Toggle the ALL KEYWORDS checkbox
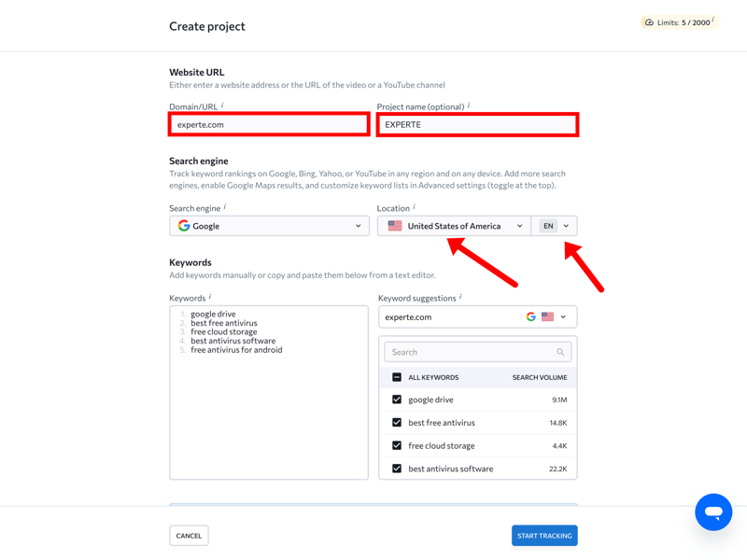The image size is (747, 560). (397, 377)
